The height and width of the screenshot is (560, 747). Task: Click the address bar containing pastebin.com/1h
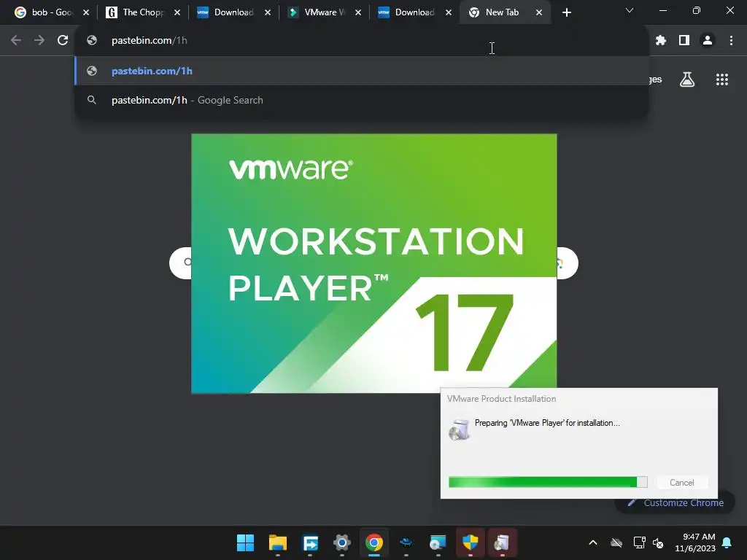[362, 41]
